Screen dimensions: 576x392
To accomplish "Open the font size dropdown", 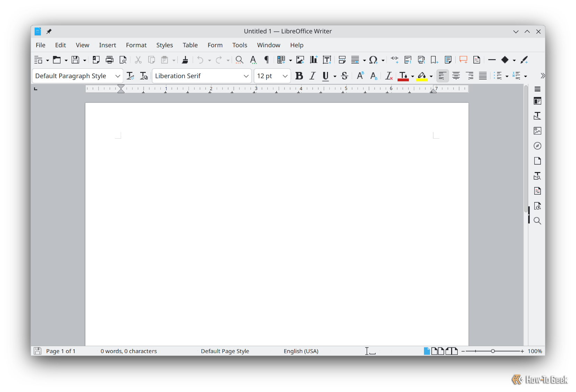I will point(285,76).
